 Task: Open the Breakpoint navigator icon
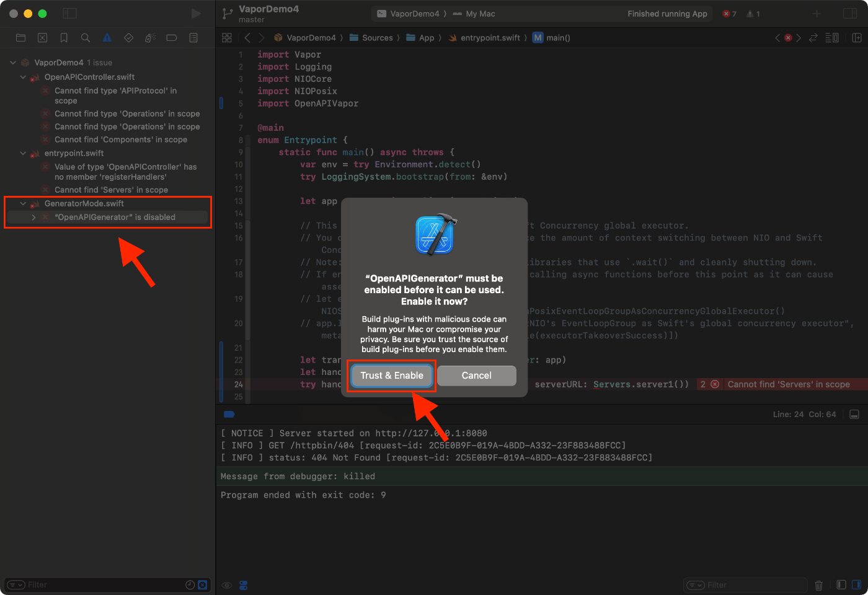[x=172, y=38]
